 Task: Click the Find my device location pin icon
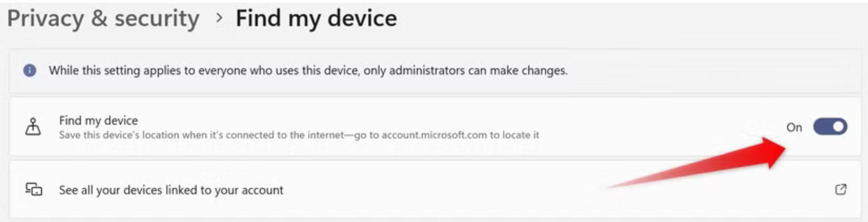pos(33,127)
